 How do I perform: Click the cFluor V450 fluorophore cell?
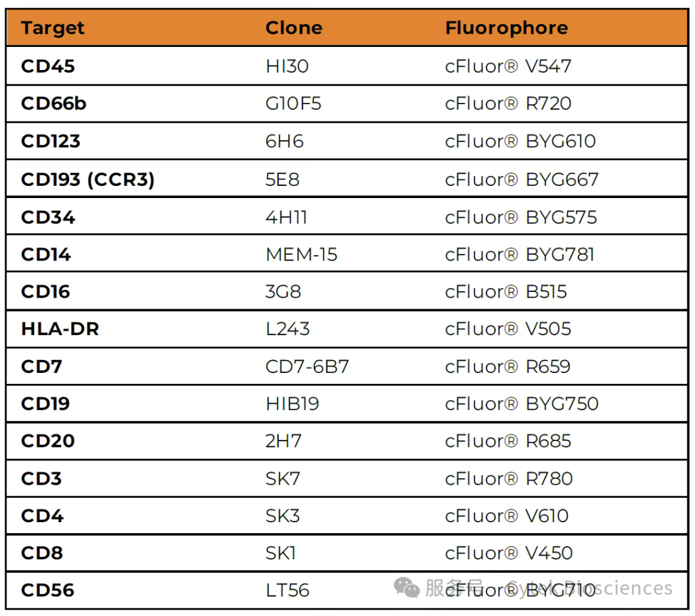508,553
